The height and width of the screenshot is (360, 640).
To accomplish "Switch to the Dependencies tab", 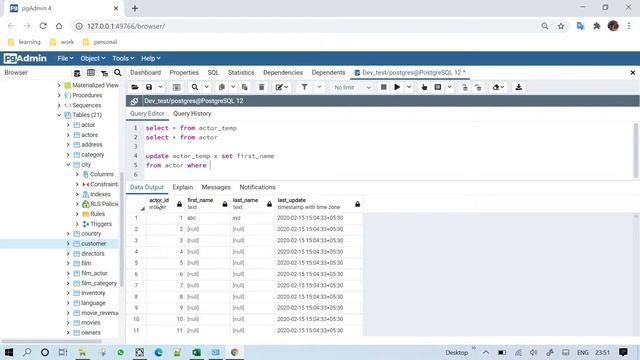I will [283, 73].
